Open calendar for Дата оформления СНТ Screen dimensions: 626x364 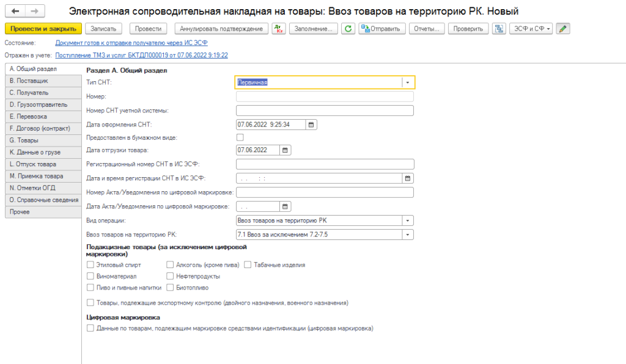311,125
